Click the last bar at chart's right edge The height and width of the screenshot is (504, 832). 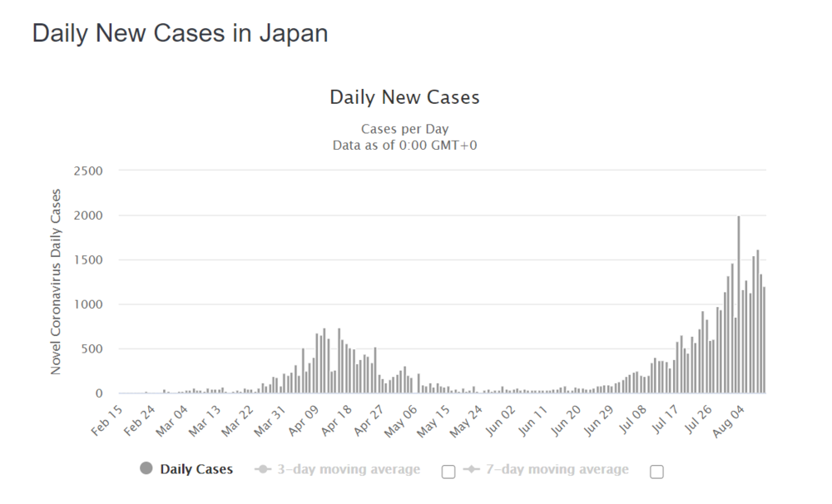764,340
